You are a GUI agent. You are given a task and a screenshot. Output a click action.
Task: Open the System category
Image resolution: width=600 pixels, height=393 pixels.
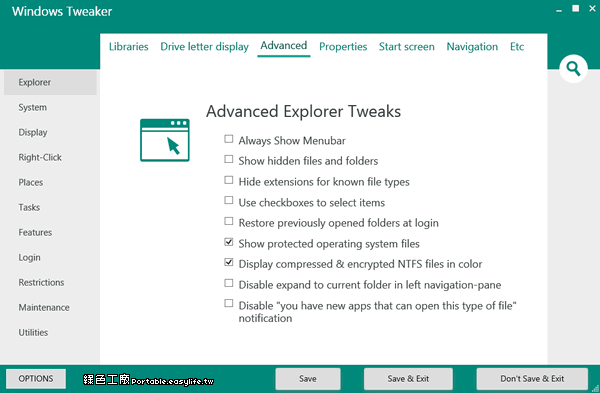(33, 108)
